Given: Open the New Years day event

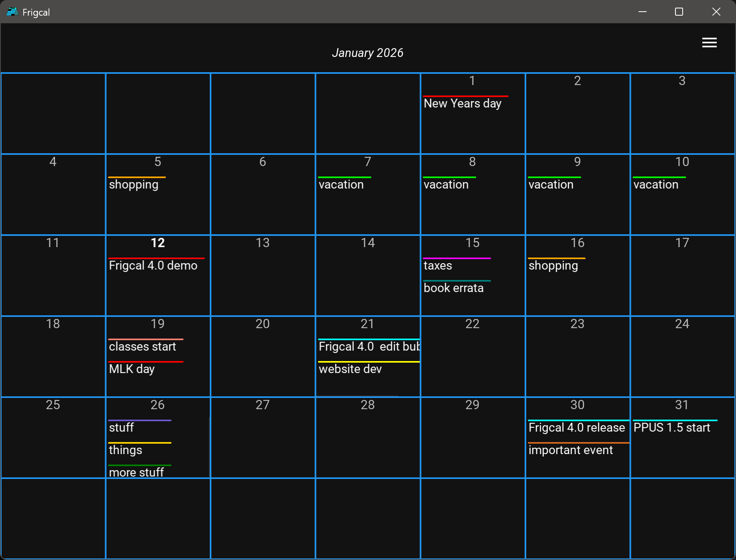Looking at the screenshot, I should (462, 103).
